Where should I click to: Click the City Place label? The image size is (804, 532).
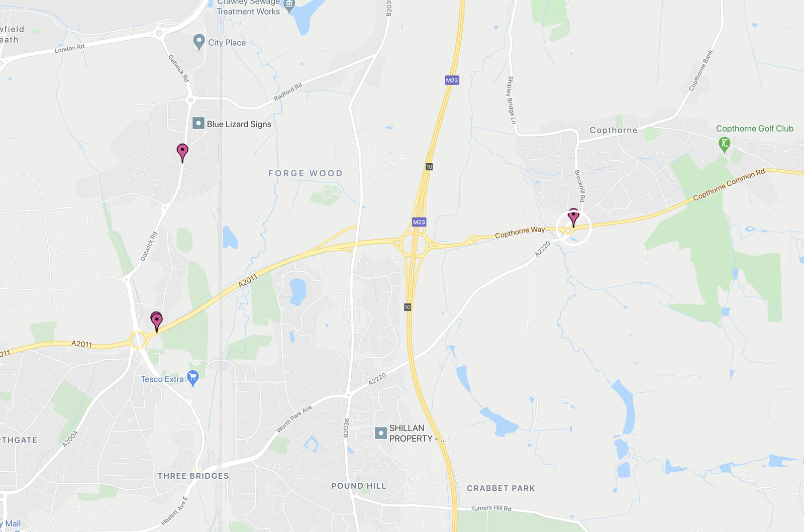[227, 43]
